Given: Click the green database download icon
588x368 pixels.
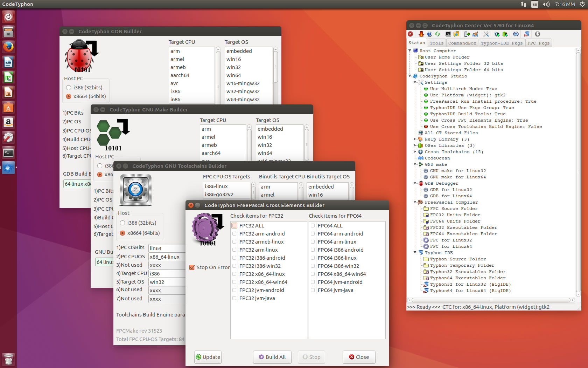Looking at the screenshot, I should pyautogui.click(x=505, y=34).
